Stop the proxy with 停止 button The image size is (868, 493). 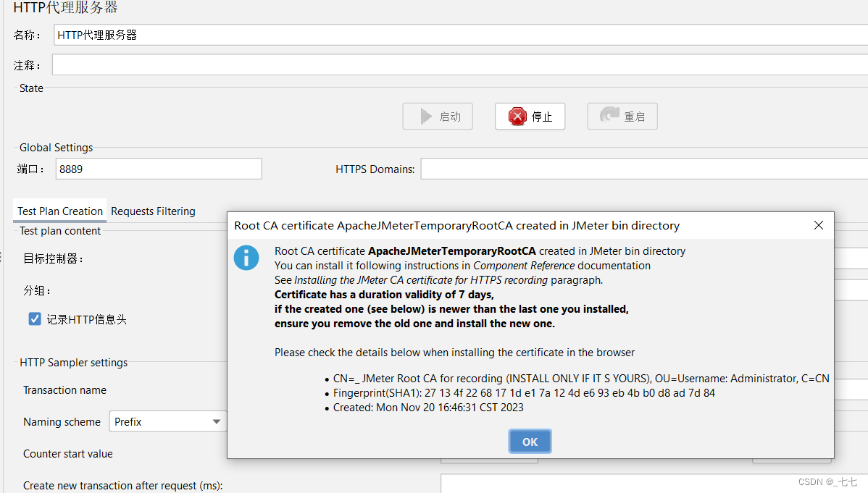click(x=530, y=117)
